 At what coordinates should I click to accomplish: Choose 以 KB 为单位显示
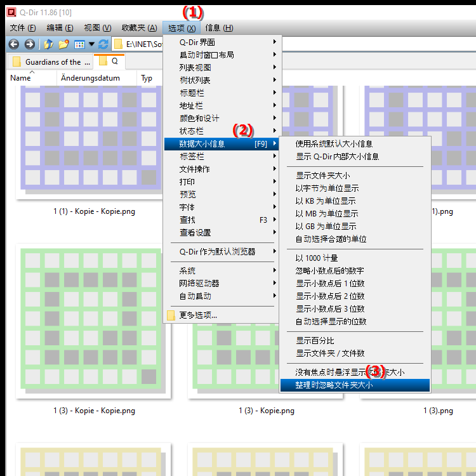point(355,201)
